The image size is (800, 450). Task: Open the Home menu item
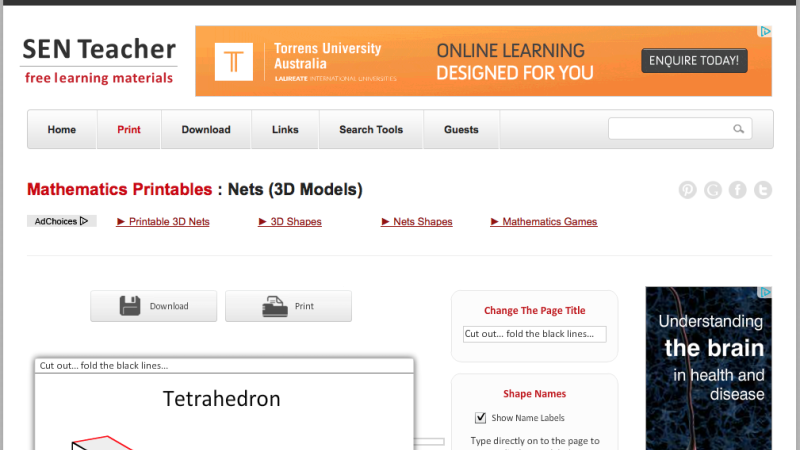(62, 130)
